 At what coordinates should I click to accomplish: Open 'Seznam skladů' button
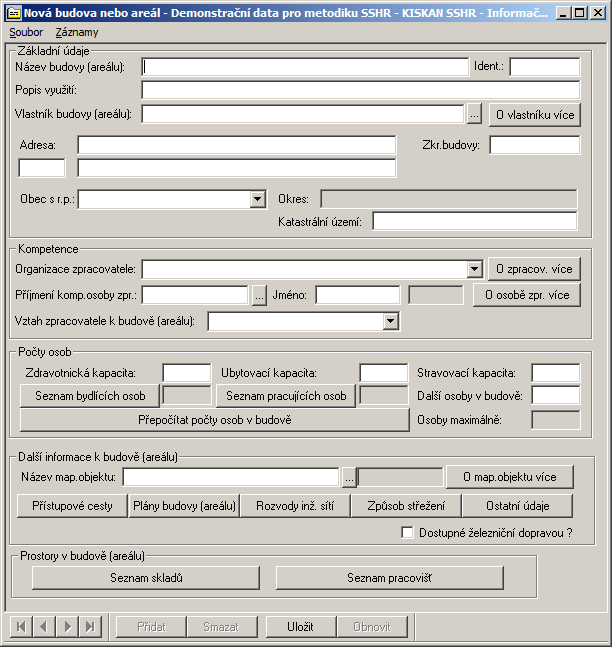click(x=146, y=578)
